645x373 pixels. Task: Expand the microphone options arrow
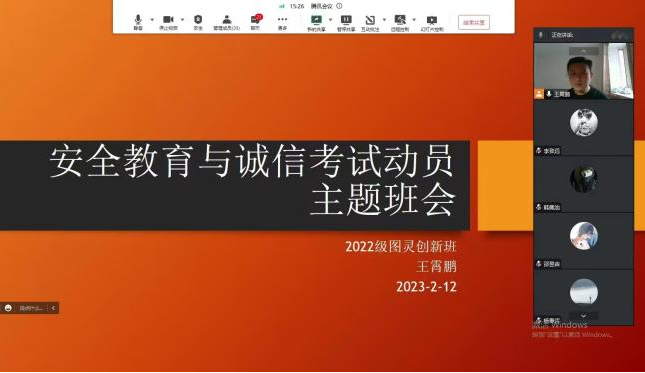pyautogui.click(x=152, y=19)
